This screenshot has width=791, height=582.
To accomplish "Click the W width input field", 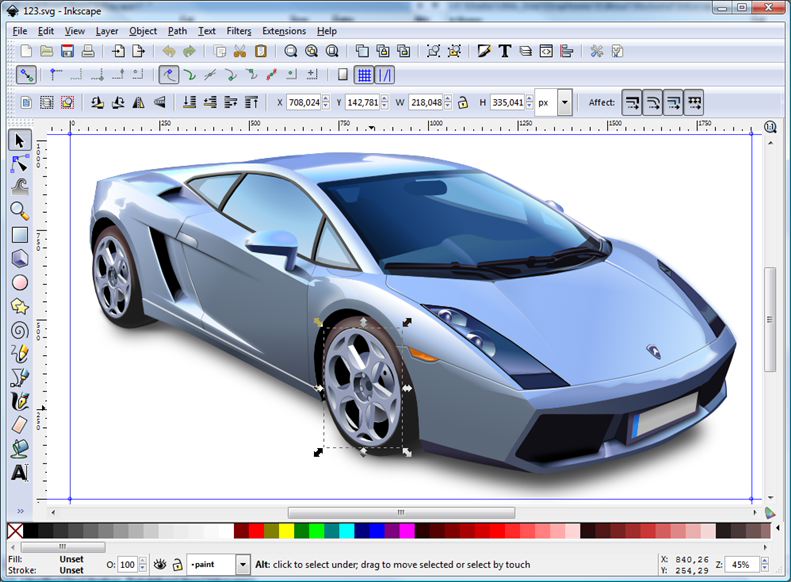I will [x=426, y=102].
